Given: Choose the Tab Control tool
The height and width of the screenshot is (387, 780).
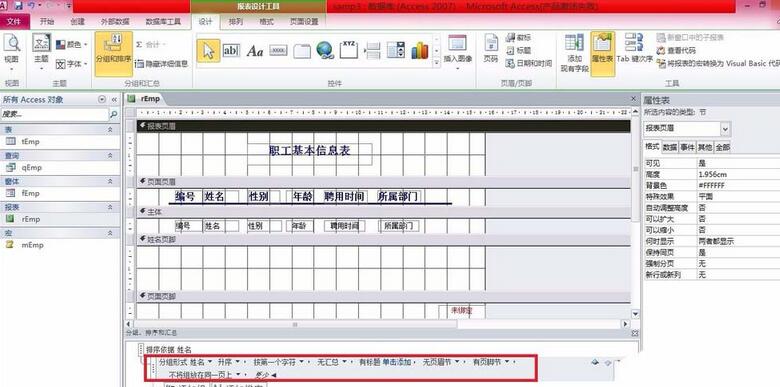Looking at the screenshot, I should coord(302,51).
